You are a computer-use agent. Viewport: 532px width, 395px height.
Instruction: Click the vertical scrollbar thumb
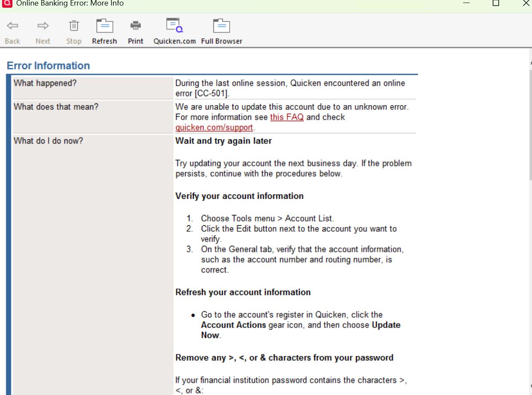(x=530, y=124)
